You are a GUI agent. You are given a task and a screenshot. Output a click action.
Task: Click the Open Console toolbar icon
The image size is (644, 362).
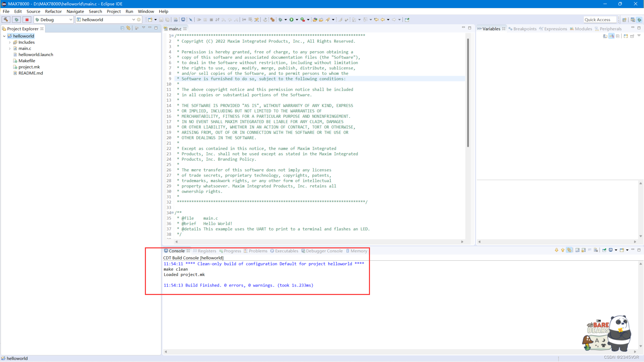183,19
